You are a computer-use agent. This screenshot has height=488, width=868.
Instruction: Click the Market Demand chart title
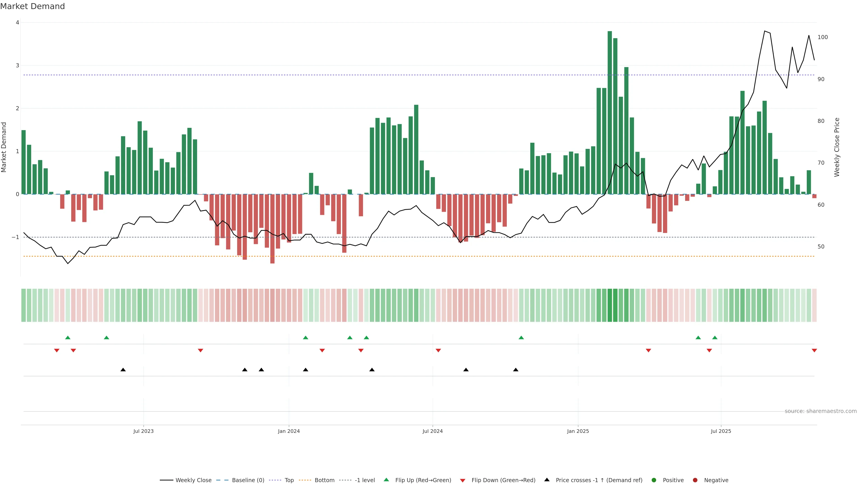click(32, 6)
